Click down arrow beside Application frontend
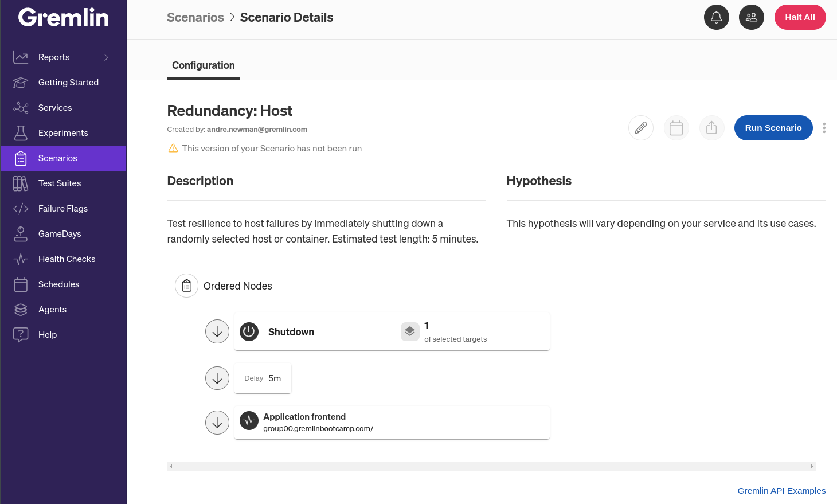 (217, 423)
